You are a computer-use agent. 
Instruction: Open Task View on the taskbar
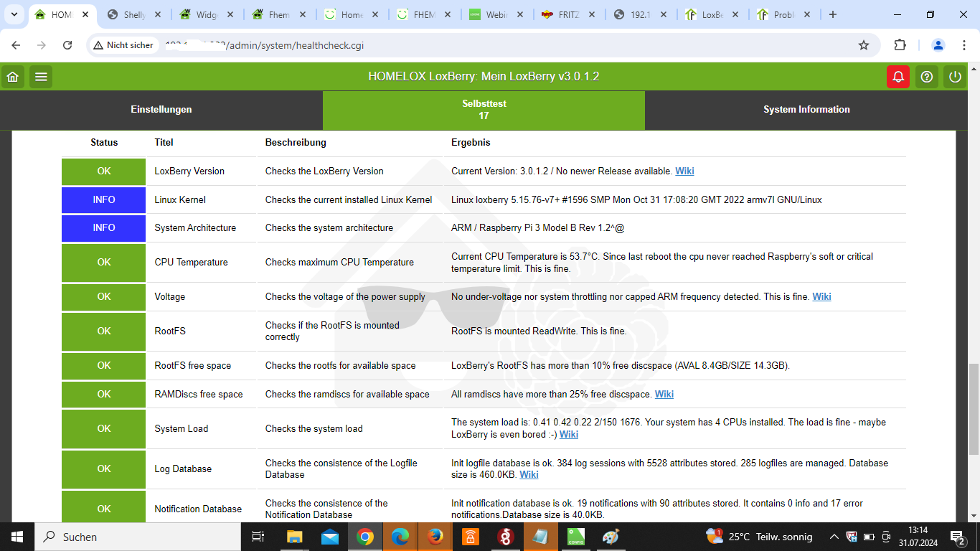click(x=258, y=537)
